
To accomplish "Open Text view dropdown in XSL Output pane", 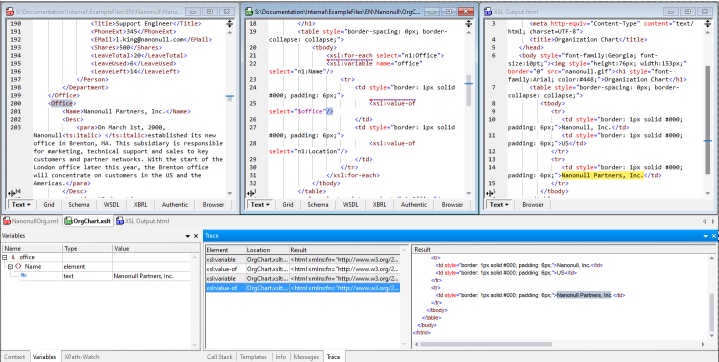I will 499,205.
